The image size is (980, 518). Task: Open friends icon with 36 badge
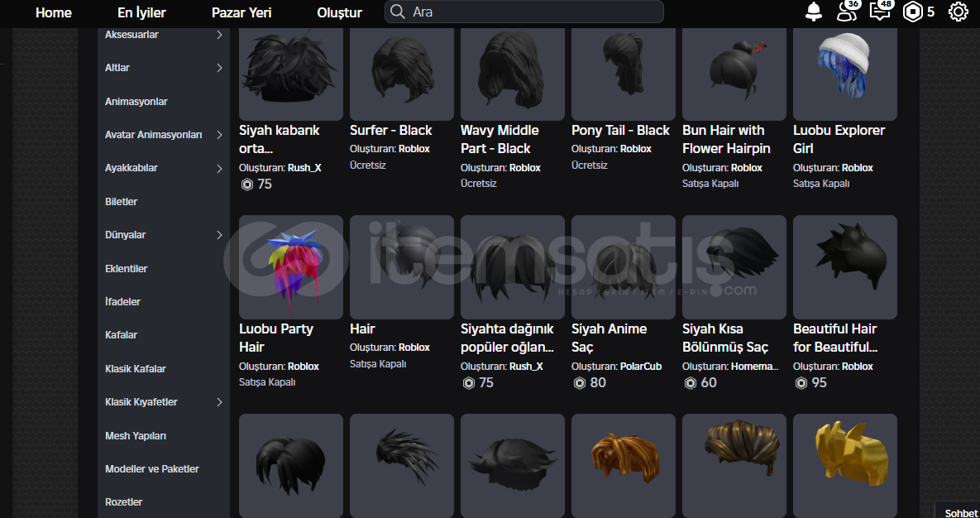pos(849,12)
